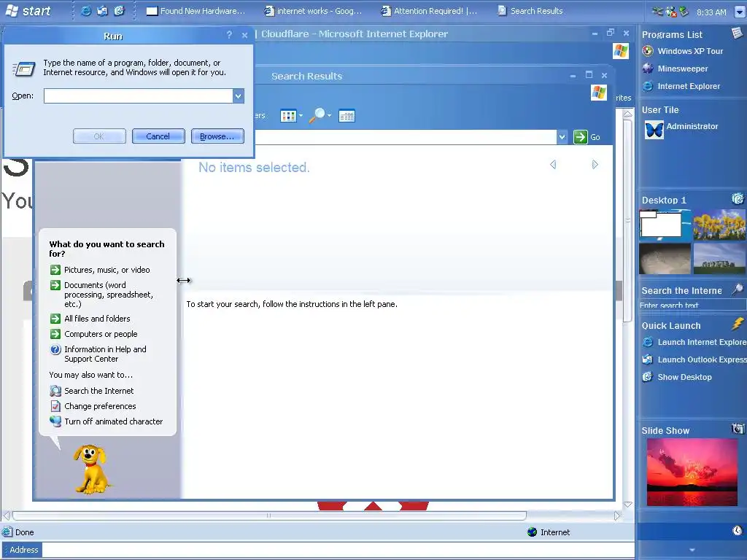Expand the magnifier tool dropdown arrow
This screenshot has height=560, width=747.
point(329,116)
